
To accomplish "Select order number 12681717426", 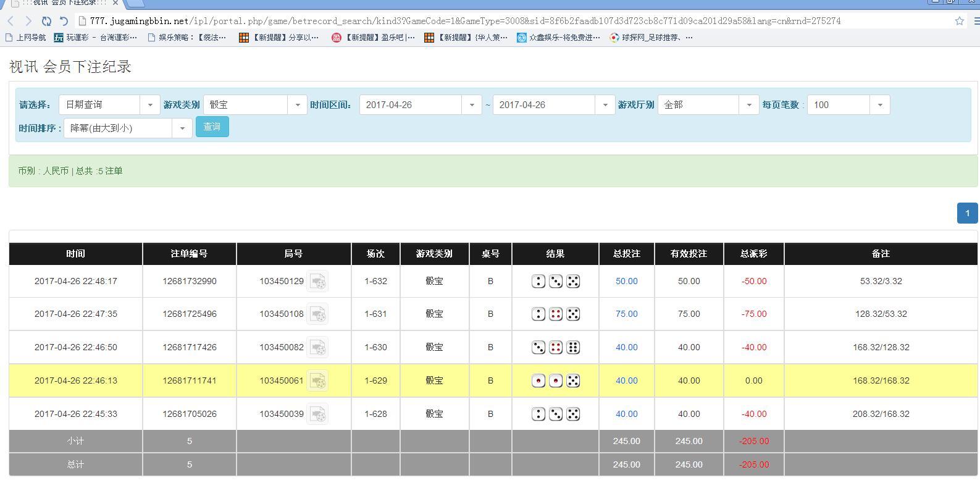I will (x=190, y=348).
